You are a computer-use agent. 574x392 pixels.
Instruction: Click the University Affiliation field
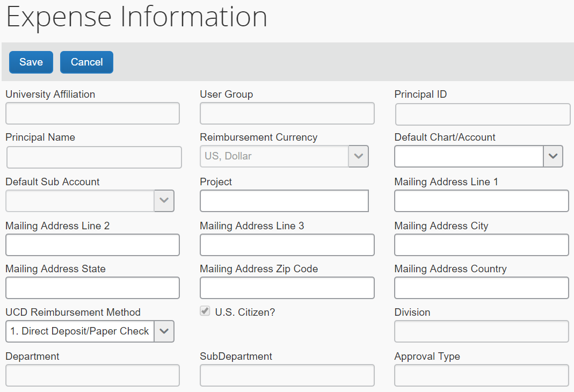(x=92, y=113)
